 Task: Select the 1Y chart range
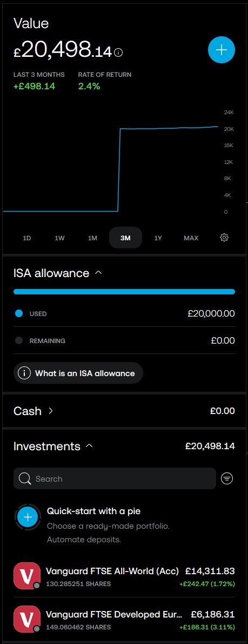pos(158,238)
